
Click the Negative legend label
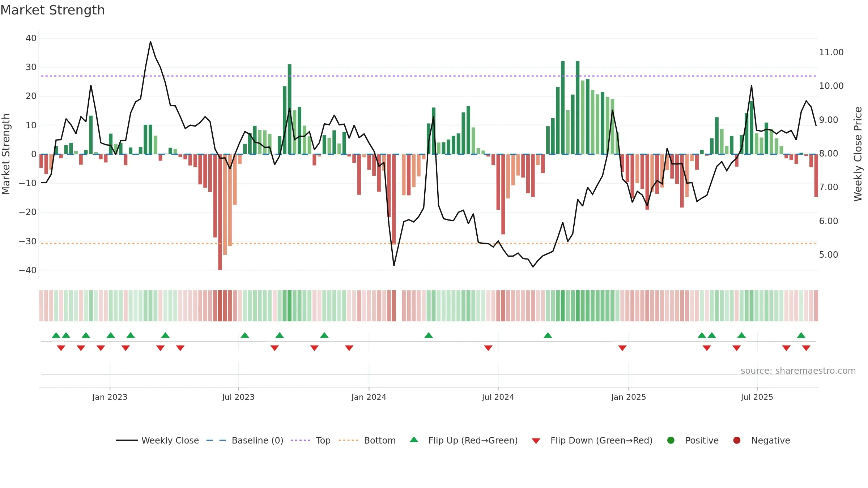(x=770, y=440)
